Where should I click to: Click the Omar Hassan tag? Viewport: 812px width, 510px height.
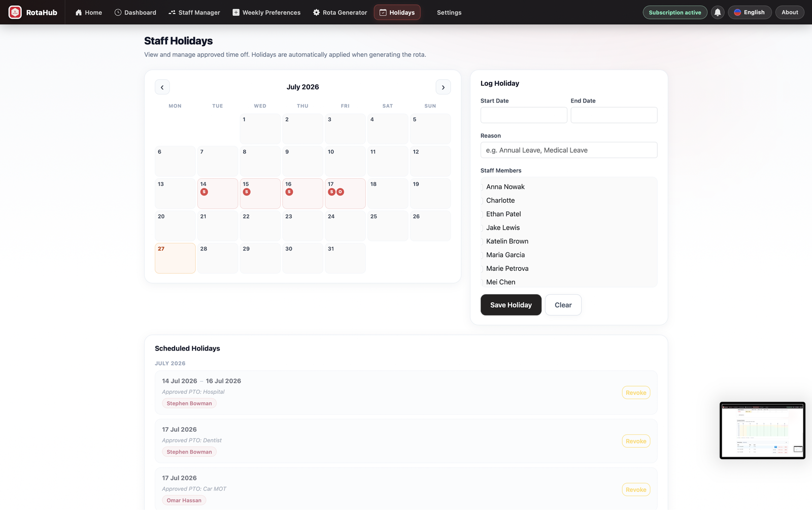tap(184, 500)
